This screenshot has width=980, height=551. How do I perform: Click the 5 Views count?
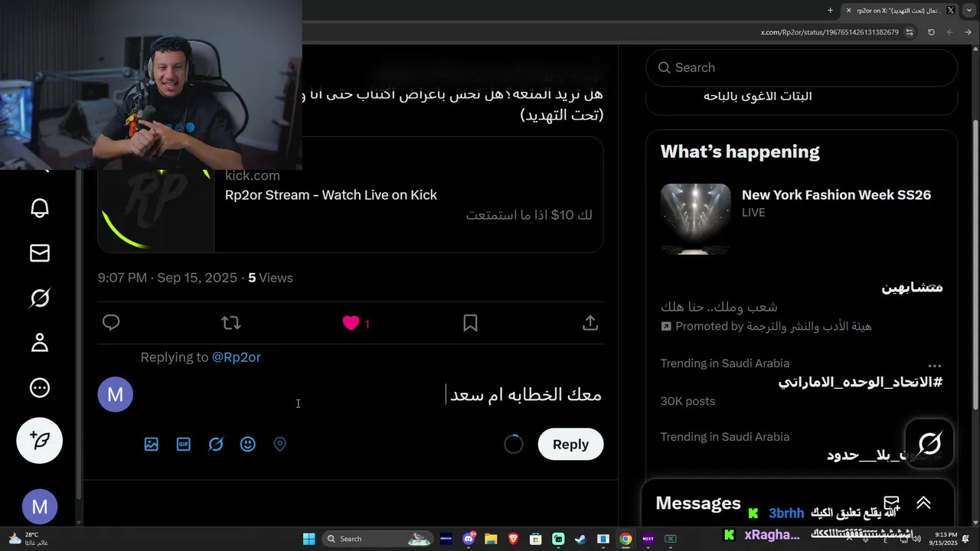point(270,278)
